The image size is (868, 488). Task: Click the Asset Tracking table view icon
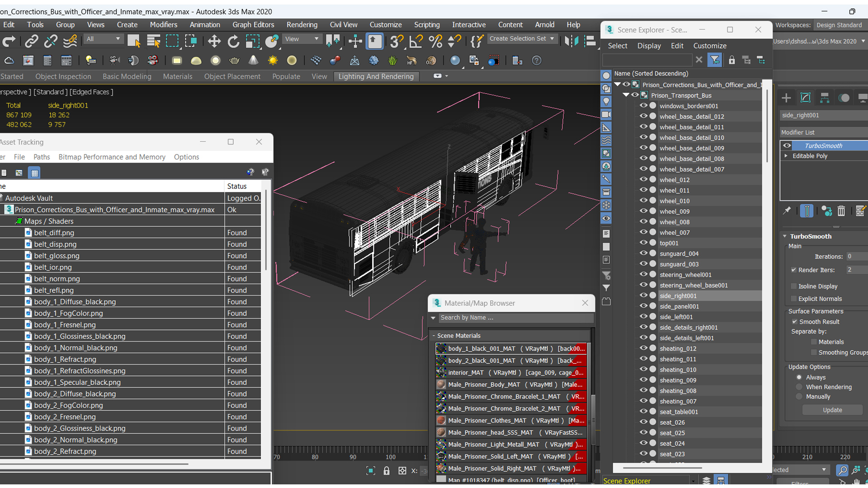34,173
